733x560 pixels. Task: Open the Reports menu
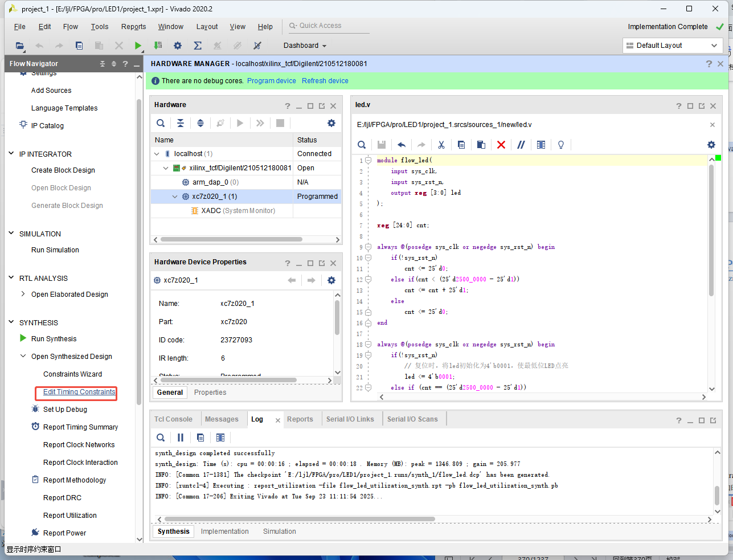click(134, 27)
